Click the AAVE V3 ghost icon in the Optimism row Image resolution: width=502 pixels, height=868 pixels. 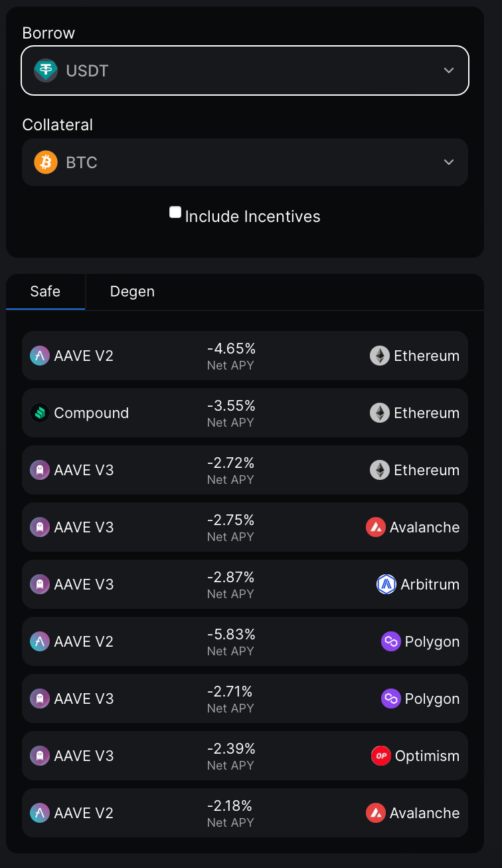40,756
